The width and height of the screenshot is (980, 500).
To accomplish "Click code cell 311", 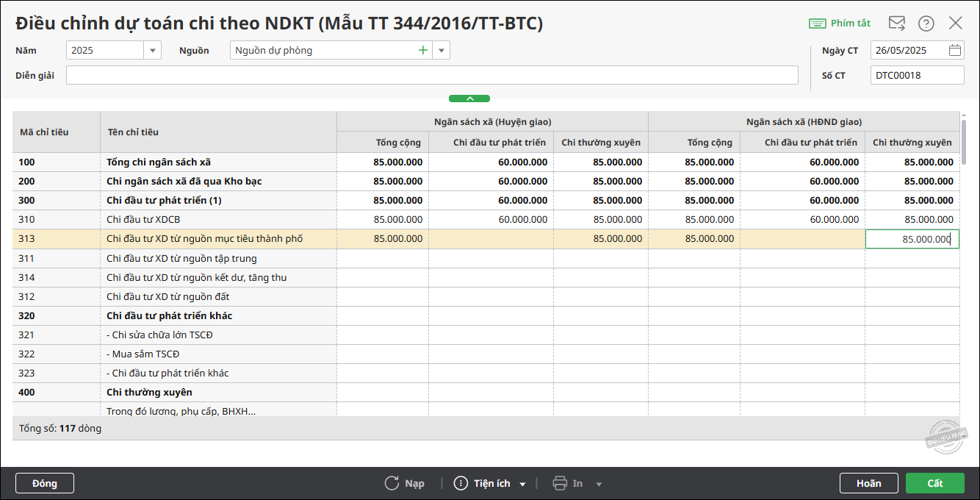I will tap(57, 258).
